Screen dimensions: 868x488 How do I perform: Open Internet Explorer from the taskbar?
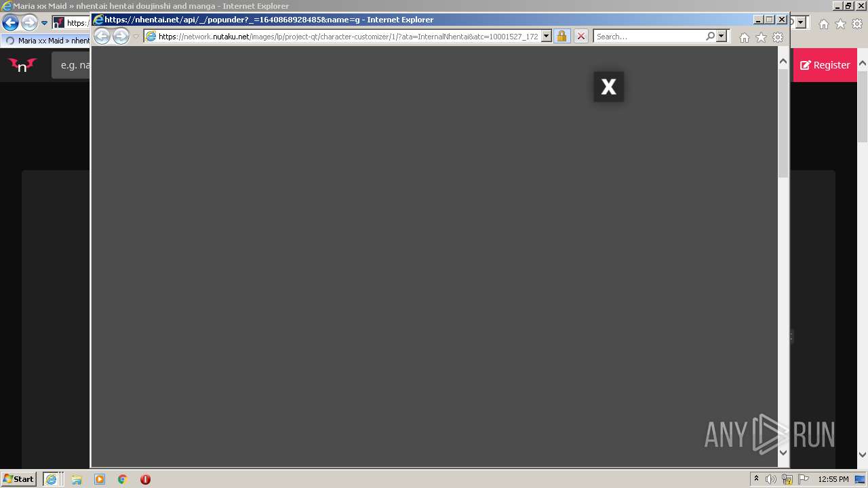[51, 479]
